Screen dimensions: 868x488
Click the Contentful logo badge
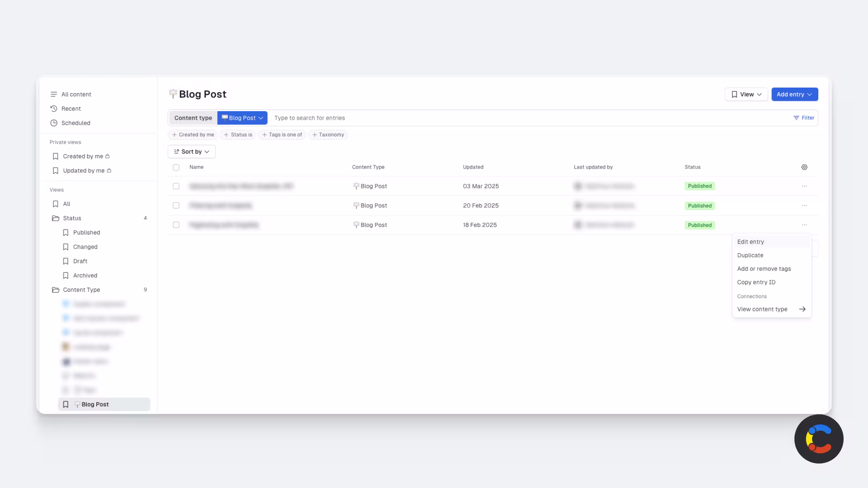819,439
